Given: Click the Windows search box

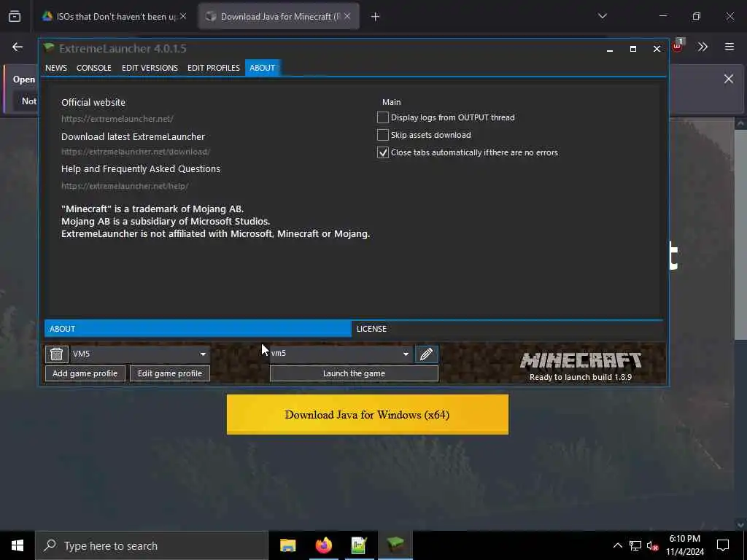Looking at the screenshot, I should coord(152,545).
